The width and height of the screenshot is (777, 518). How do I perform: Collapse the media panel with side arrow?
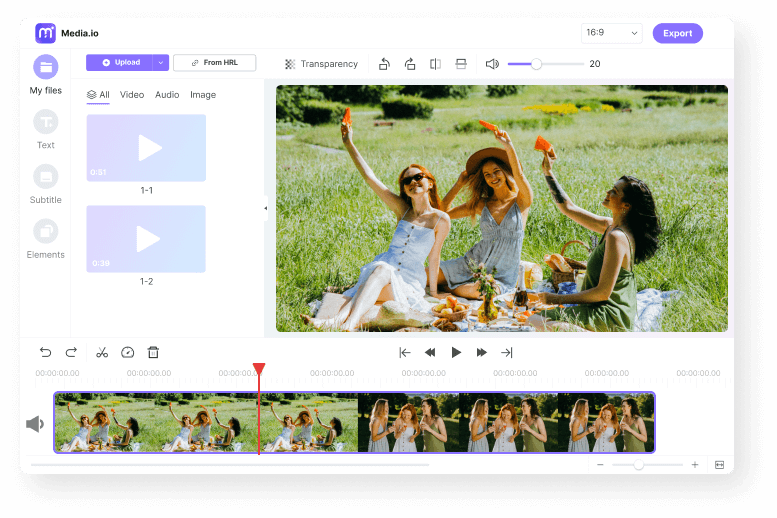[265, 208]
